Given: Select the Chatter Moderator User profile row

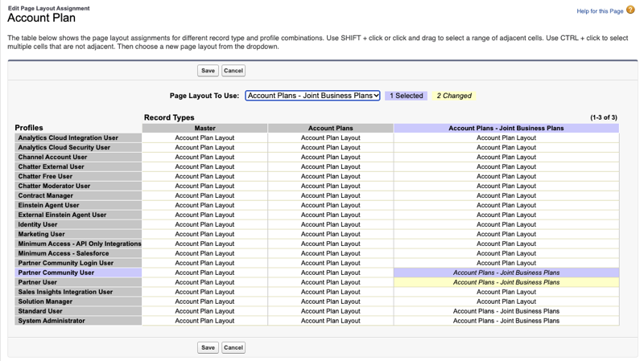Looking at the screenshot, I should [78, 186].
